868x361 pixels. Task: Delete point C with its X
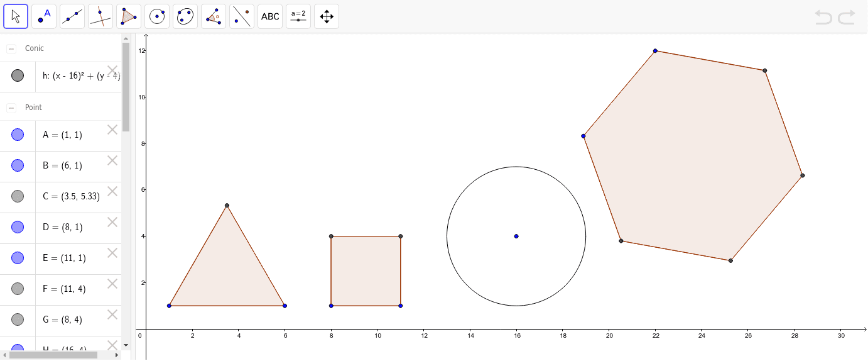(x=112, y=191)
